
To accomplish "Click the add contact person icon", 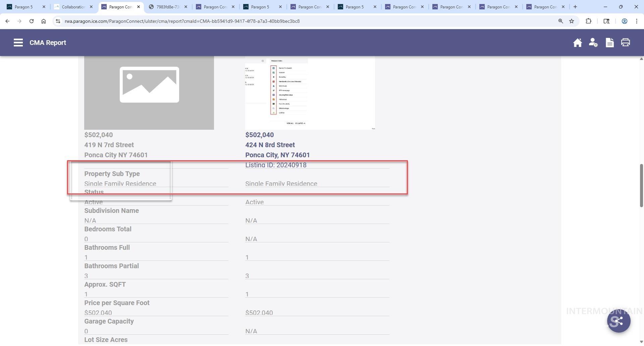I will tap(593, 43).
